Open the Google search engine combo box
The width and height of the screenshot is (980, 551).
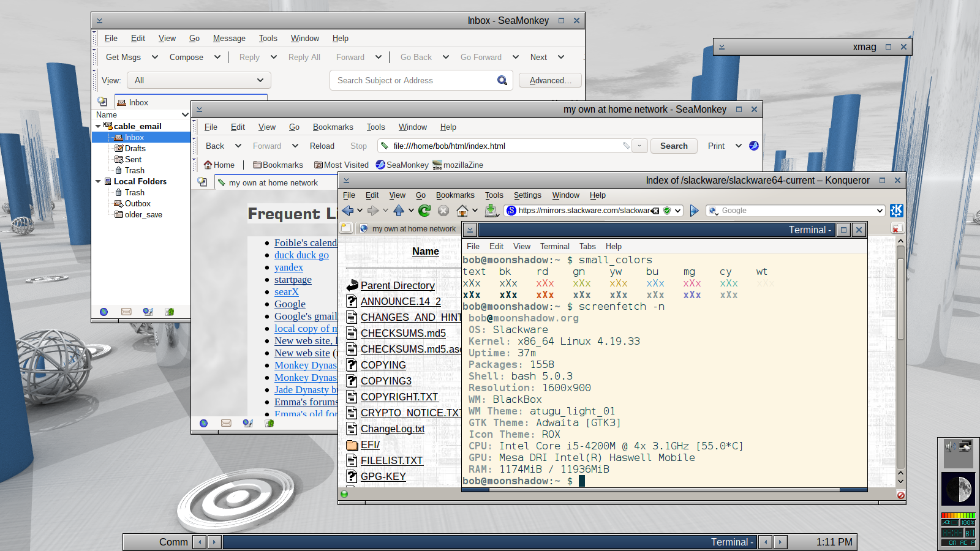[x=796, y=211]
